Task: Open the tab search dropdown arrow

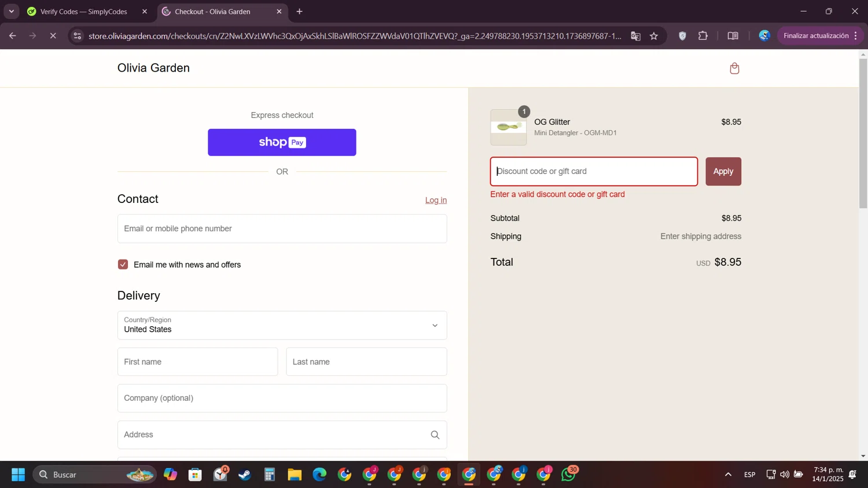Action: 11,12
